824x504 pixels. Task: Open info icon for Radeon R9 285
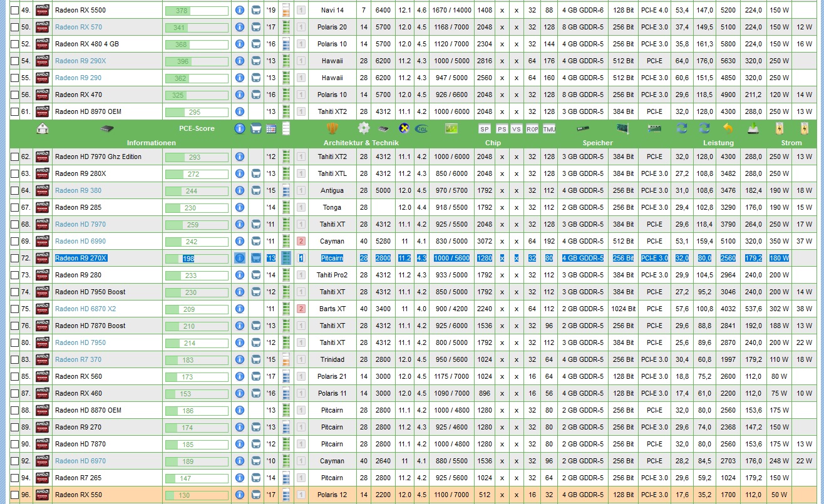click(x=240, y=207)
